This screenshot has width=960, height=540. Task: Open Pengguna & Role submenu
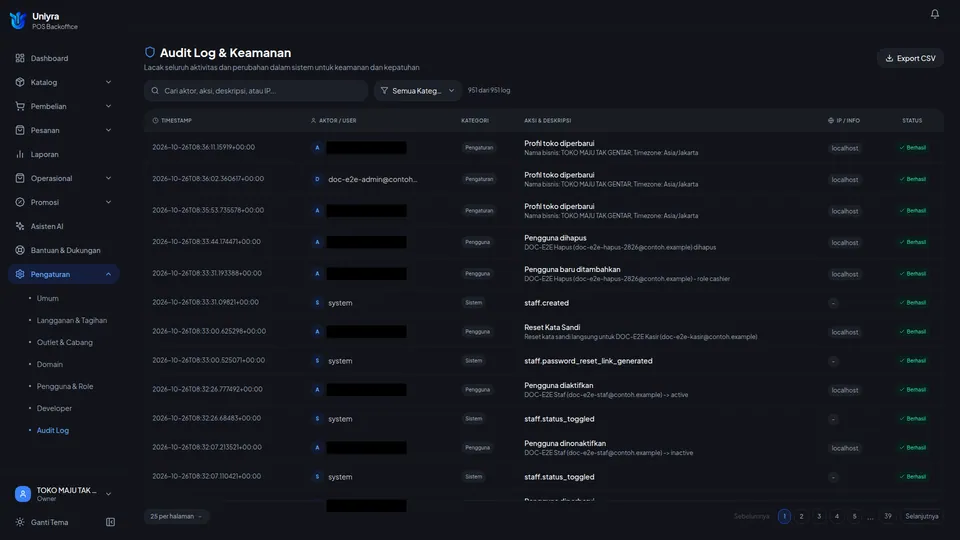[65, 386]
